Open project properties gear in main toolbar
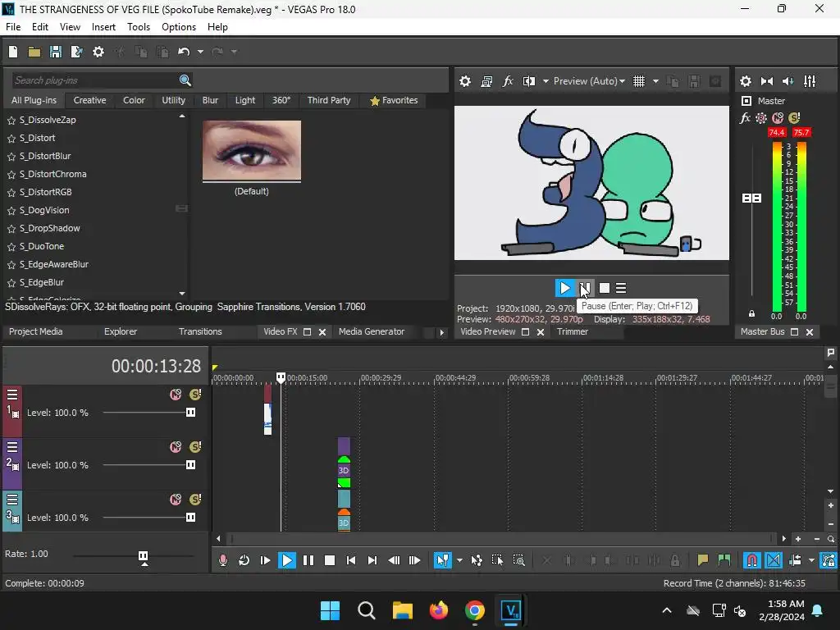The width and height of the screenshot is (840, 630). 98,52
